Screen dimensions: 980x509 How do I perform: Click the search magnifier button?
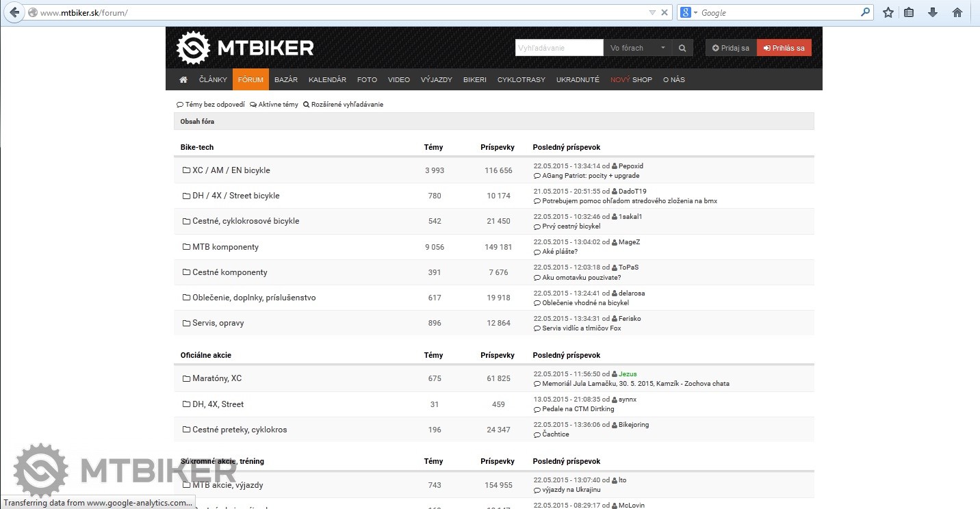(682, 48)
